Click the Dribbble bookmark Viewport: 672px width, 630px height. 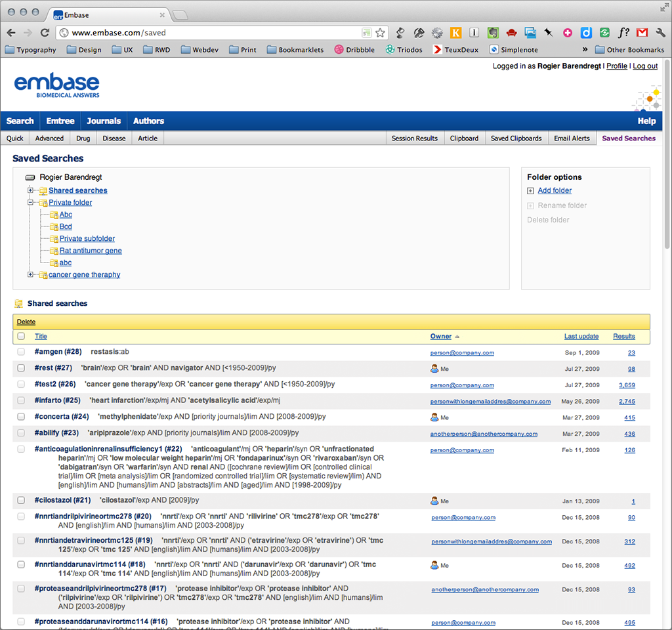[354, 50]
